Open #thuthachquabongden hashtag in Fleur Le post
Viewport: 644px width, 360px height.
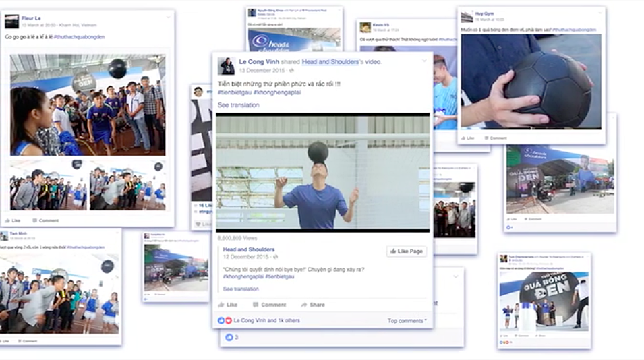[x=80, y=37]
